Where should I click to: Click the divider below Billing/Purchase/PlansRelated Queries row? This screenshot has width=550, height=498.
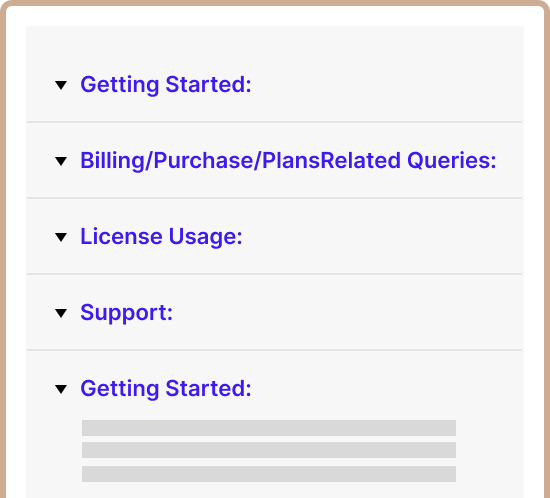pyautogui.click(x=275, y=198)
